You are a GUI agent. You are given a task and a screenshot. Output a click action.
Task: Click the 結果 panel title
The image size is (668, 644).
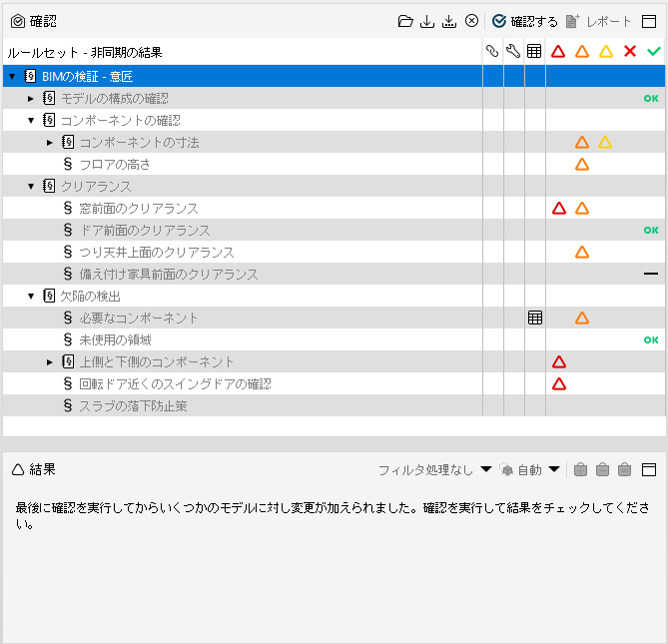pyautogui.click(x=42, y=469)
